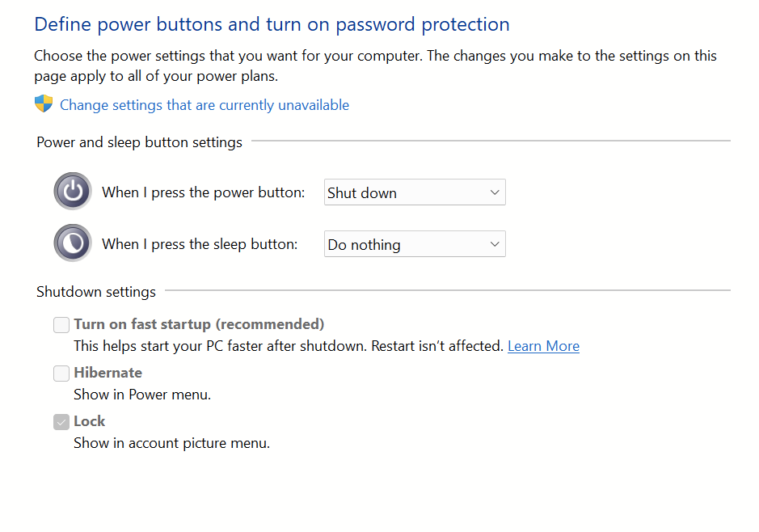Screen dimensions: 759x532
Task: Click the Lock label text
Action: point(90,421)
